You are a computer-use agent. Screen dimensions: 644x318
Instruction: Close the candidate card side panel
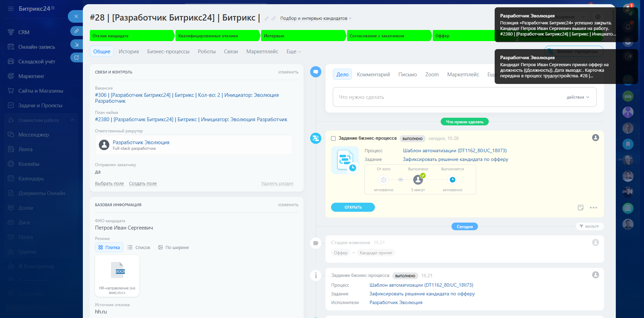coord(76,16)
